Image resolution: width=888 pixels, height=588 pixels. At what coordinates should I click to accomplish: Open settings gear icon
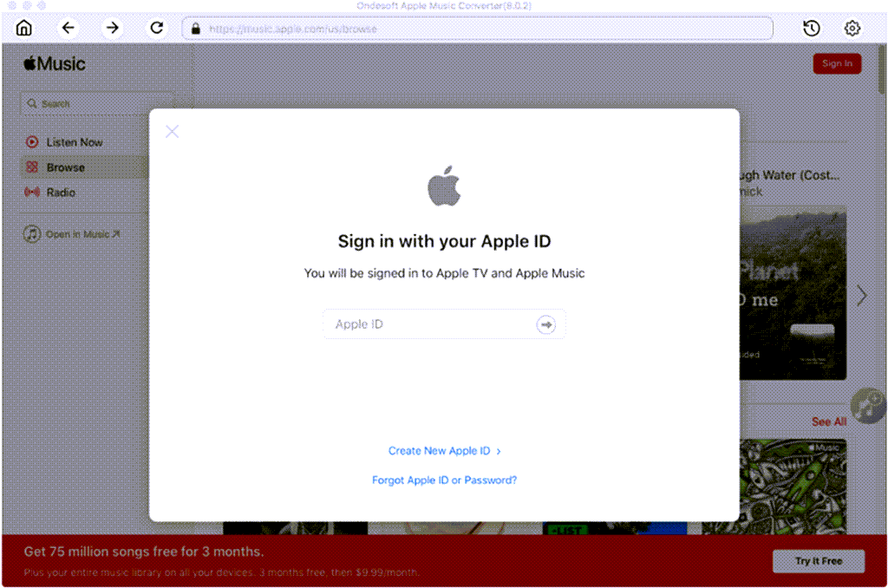852,28
